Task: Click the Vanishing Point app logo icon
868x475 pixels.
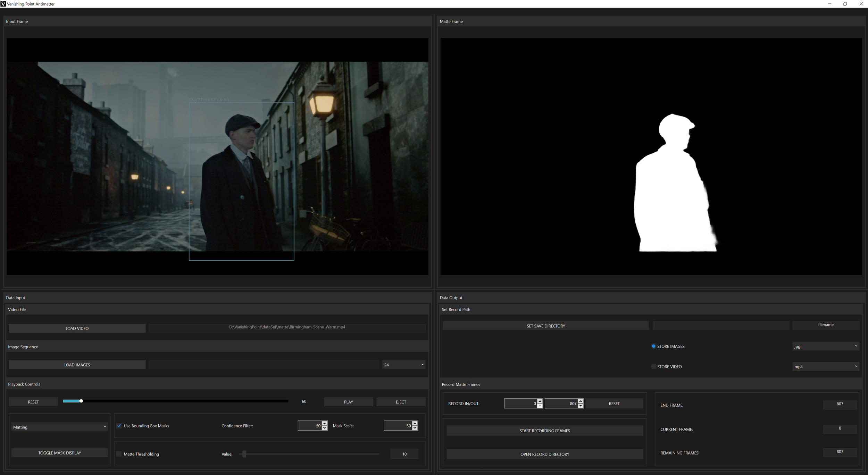Action: 3,4
